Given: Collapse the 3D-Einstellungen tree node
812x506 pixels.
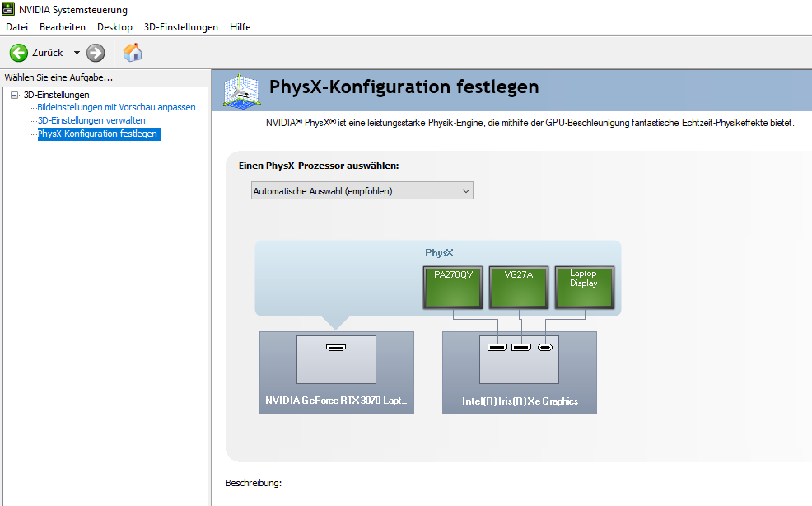Looking at the screenshot, I should coord(15,95).
